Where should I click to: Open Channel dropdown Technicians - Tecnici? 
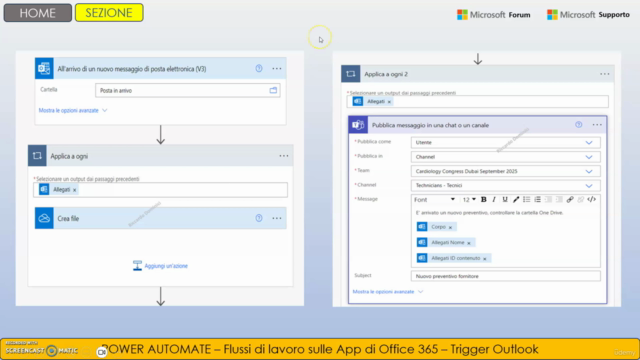[x=505, y=186]
